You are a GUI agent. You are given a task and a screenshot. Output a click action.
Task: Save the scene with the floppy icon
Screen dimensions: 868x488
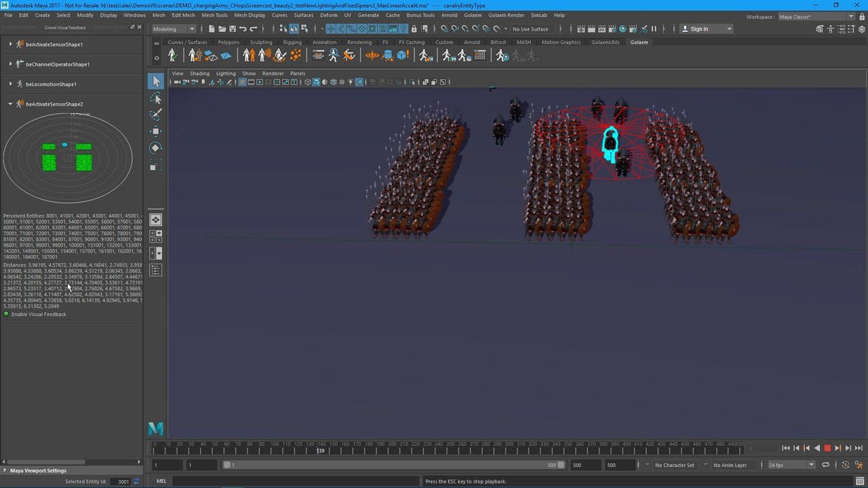[233, 29]
